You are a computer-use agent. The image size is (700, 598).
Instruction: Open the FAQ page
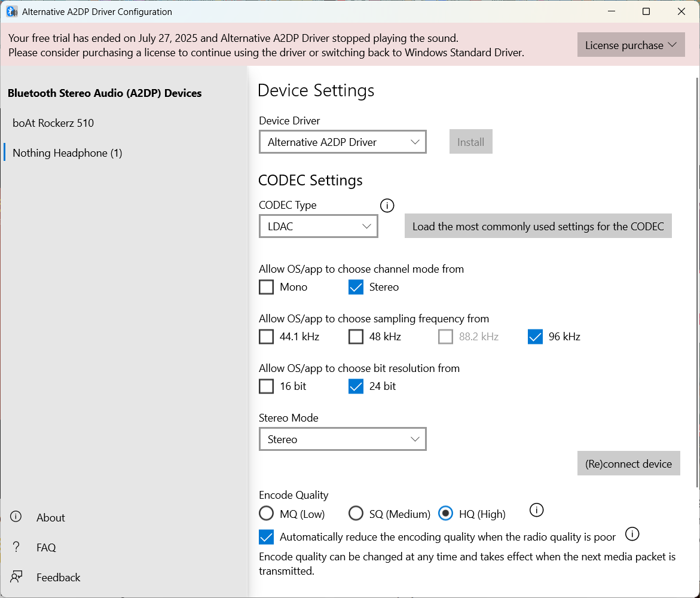(44, 547)
